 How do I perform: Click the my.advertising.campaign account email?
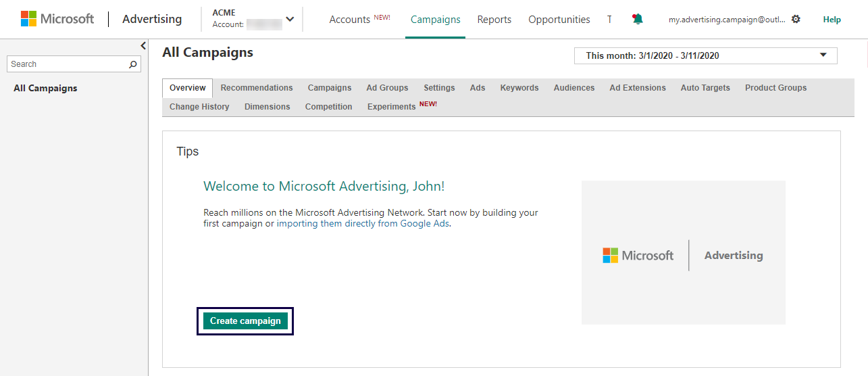click(727, 20)
